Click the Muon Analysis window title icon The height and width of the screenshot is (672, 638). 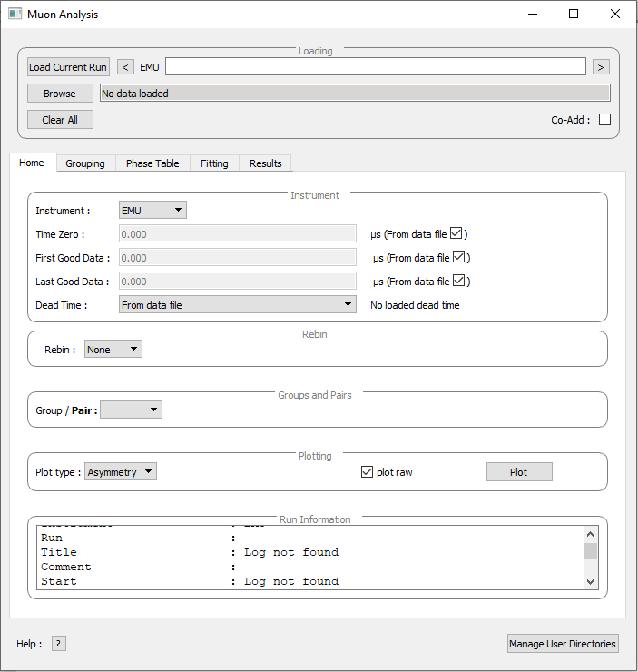15,15
